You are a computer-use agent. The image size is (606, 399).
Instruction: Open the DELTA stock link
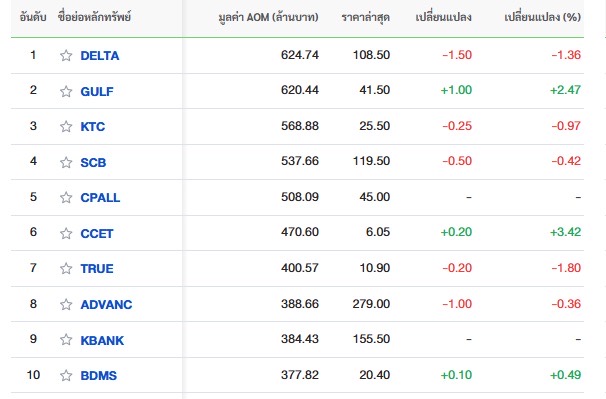100,56
